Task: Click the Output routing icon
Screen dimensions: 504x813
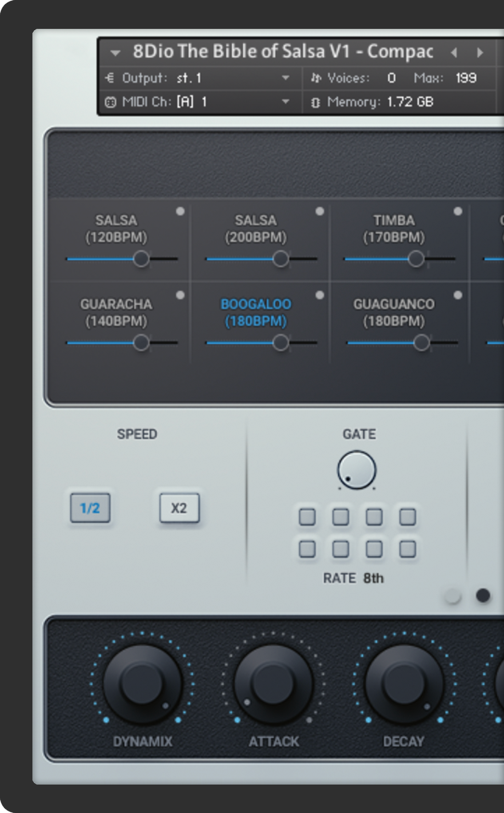Action: (110, 78)
